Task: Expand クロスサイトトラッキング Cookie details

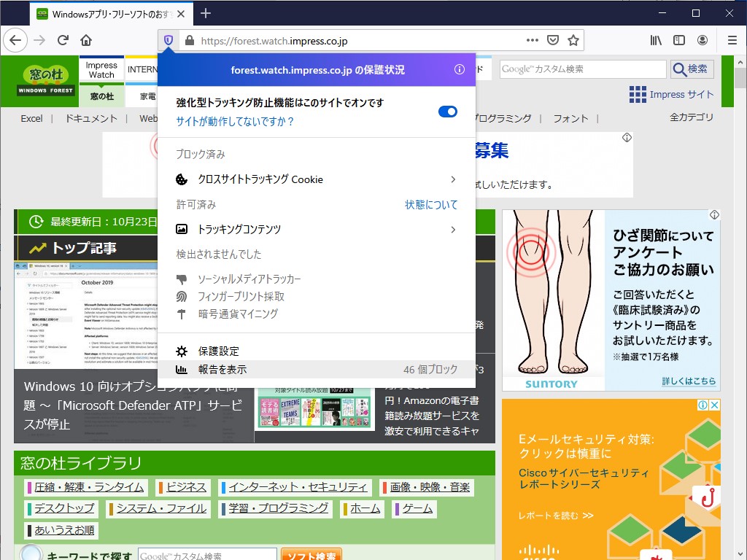Action: [x=454, y=179]
